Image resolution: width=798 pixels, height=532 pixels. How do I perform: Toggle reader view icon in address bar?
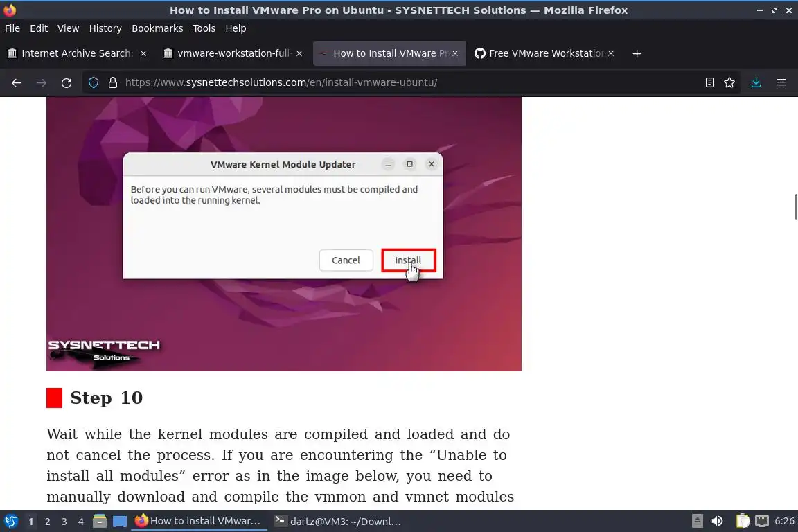pos(709,82)
